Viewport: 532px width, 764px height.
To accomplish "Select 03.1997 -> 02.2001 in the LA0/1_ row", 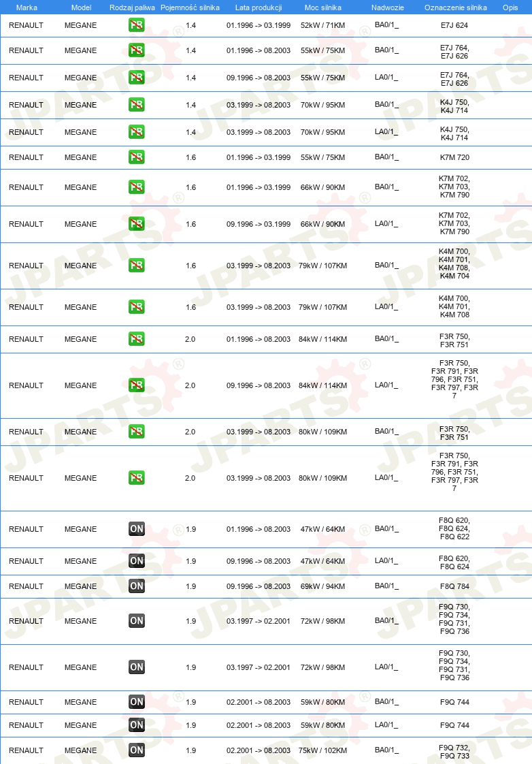I will 259,667.
